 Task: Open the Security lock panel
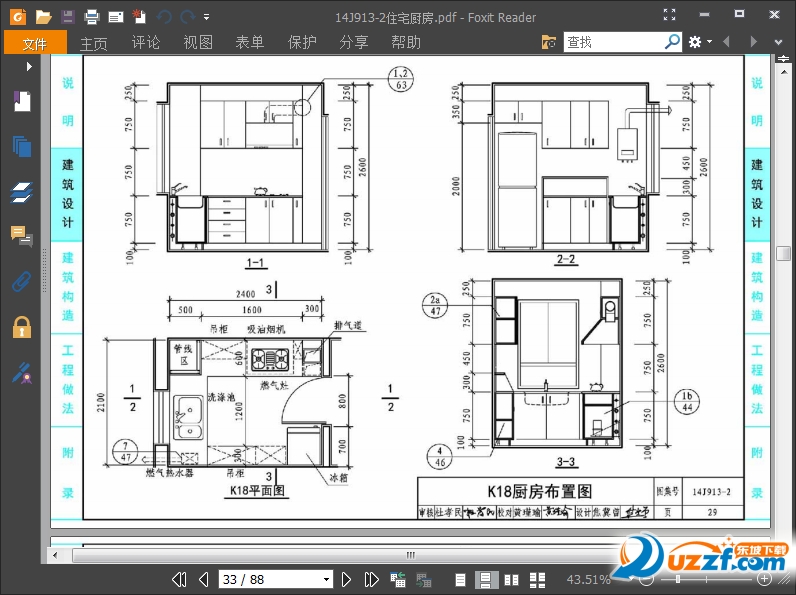pos(22,327)
